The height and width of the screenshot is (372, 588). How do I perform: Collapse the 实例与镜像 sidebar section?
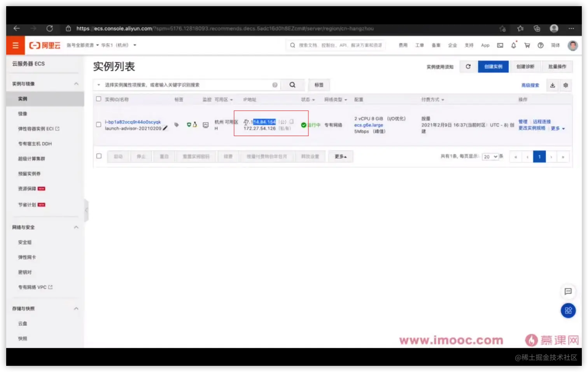[76, 84]
